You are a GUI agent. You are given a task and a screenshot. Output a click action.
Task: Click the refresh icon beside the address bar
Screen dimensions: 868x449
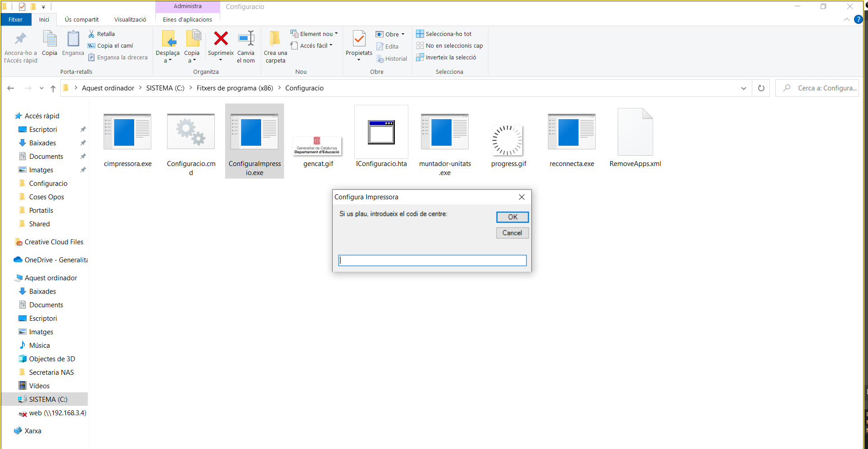(761, 88)
